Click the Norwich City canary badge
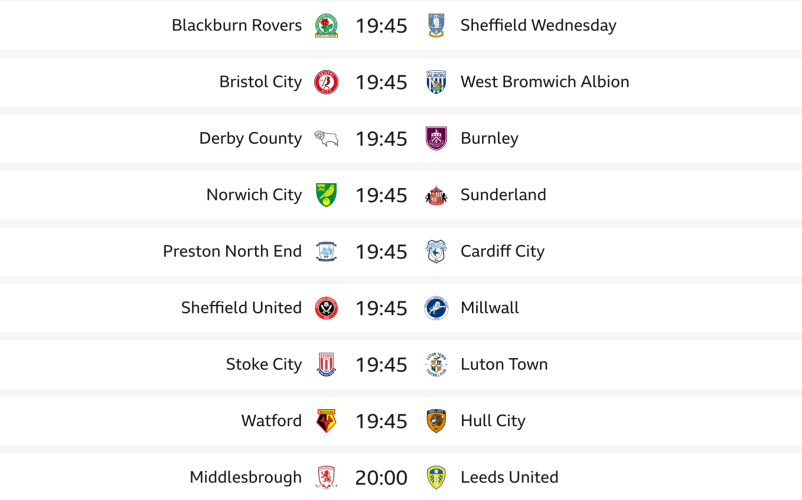The width and height of the screenshot is (802, 500). click(x=326, y=195)
